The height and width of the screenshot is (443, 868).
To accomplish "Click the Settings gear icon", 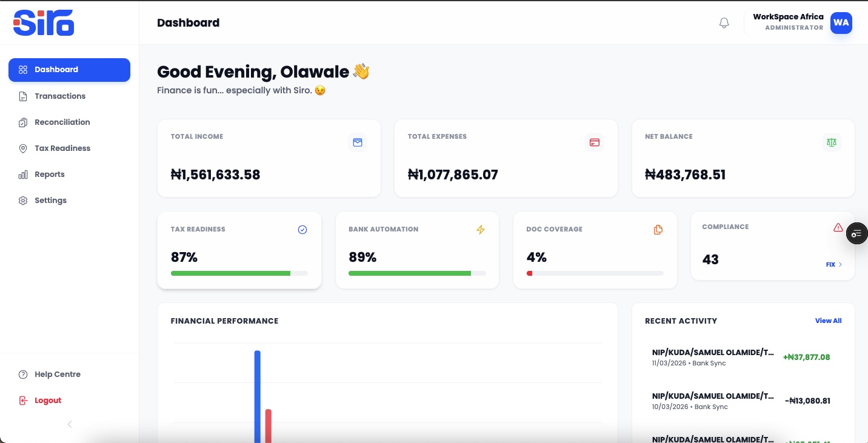I will tap(23, 201).
